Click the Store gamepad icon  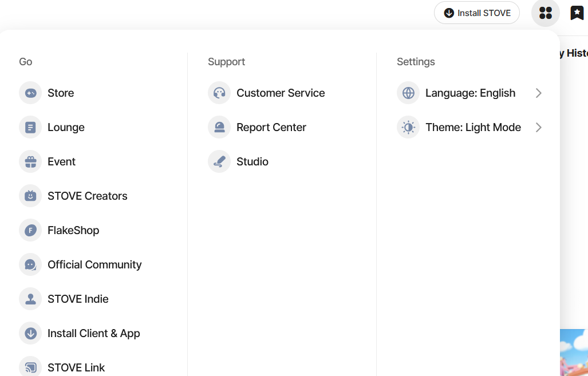pos(30,93)
